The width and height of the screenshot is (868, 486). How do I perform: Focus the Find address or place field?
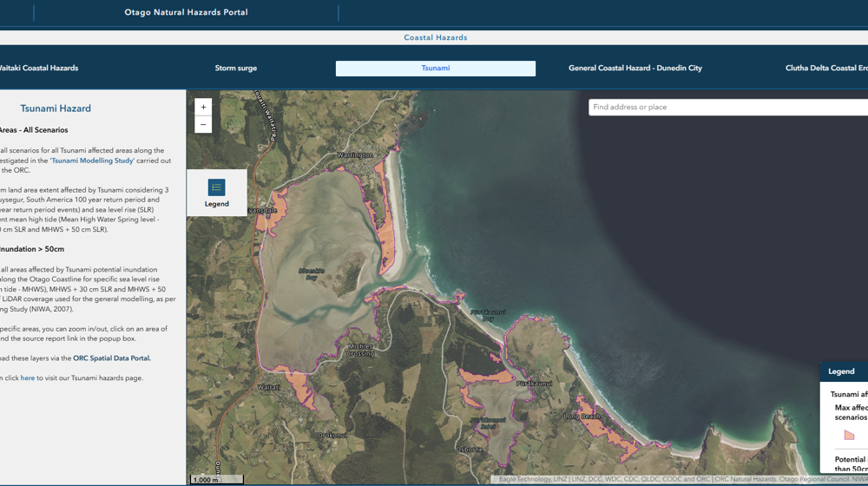(728, 108)
